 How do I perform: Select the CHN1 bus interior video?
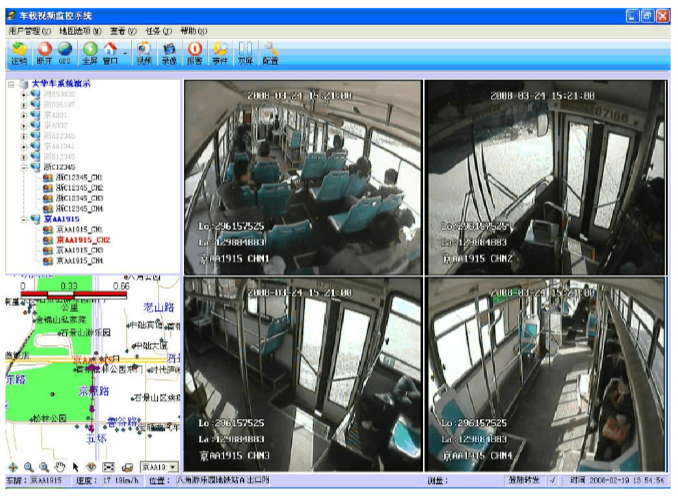(303, 177)
